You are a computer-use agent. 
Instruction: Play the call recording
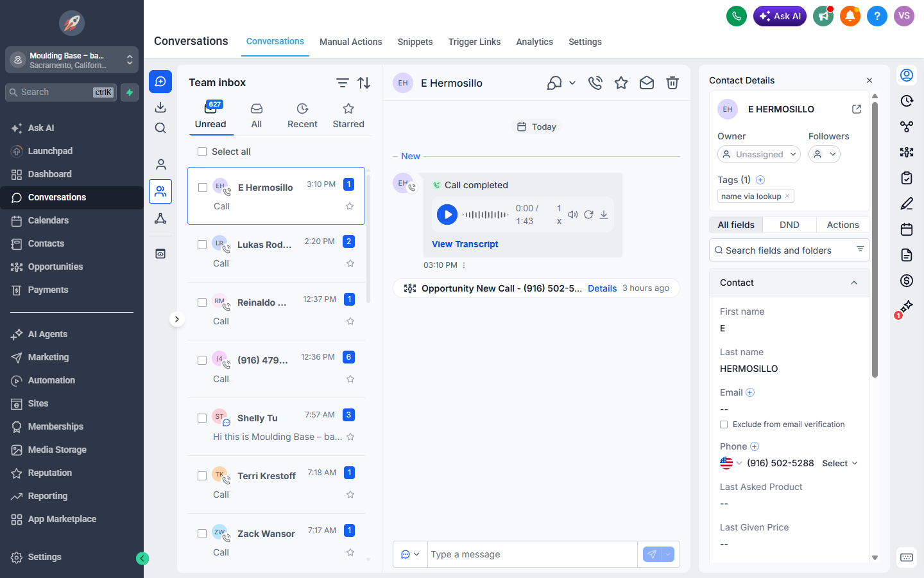click(x=447, y=215)
